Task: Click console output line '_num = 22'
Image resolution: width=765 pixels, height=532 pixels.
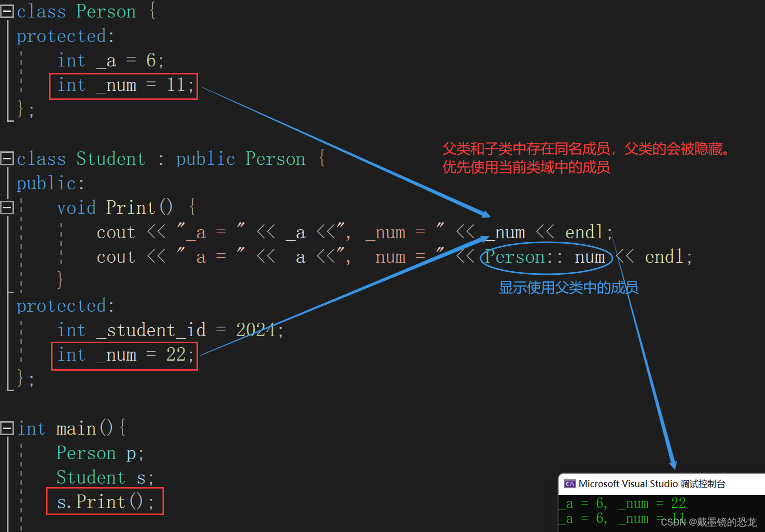Action: 652,503
